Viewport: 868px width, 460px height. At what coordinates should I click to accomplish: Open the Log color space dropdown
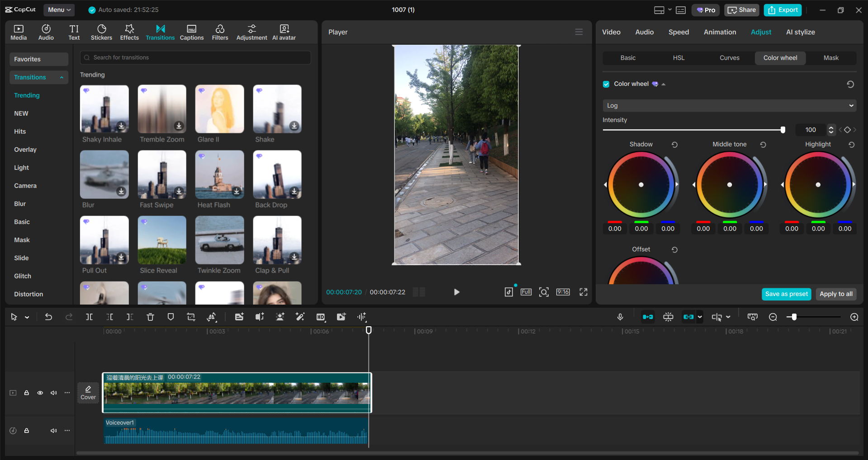728,105
